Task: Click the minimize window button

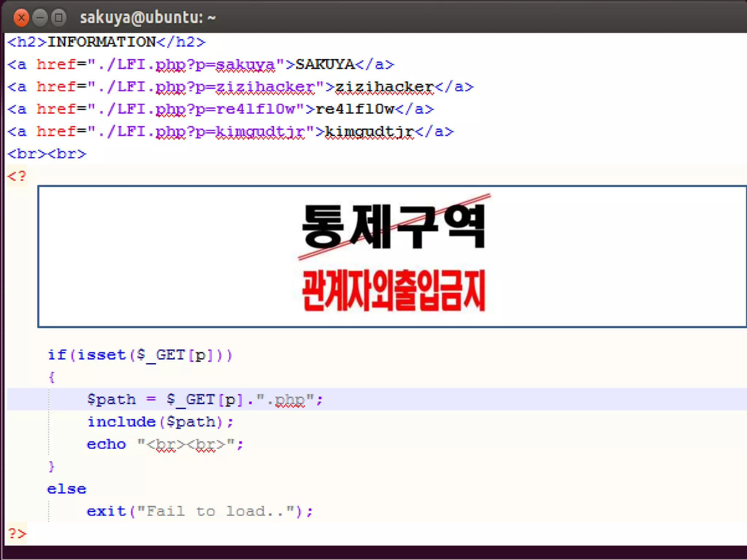Action: pos(40,17)
